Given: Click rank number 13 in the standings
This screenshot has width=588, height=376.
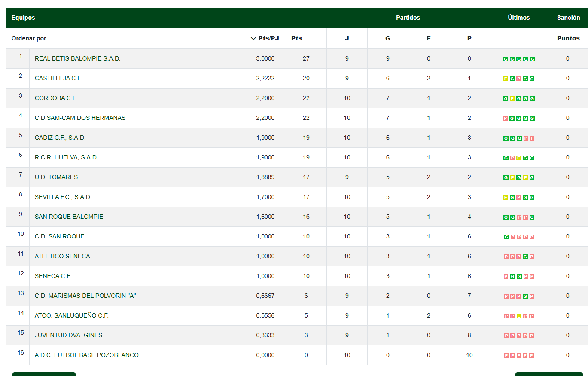Looking at the screenshot, I should coord(21,293).
